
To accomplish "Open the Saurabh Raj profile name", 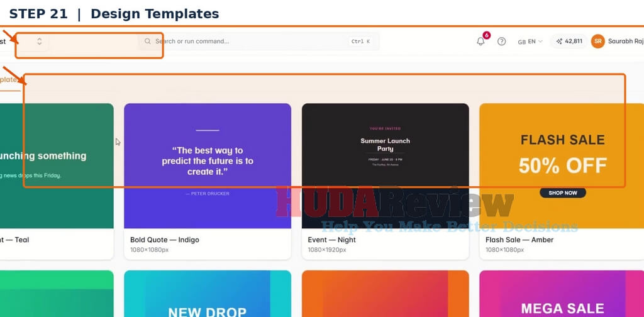I will coord(626,41).
